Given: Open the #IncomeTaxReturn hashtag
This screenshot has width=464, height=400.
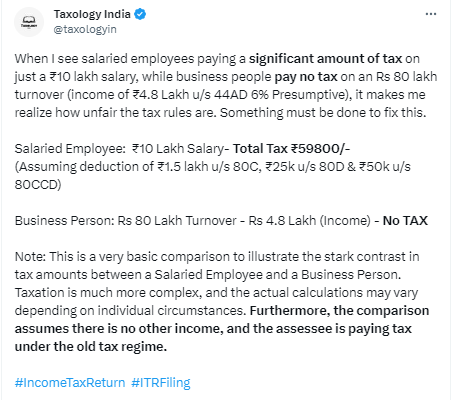Looking at the screenshot, I should coord(70,382).
